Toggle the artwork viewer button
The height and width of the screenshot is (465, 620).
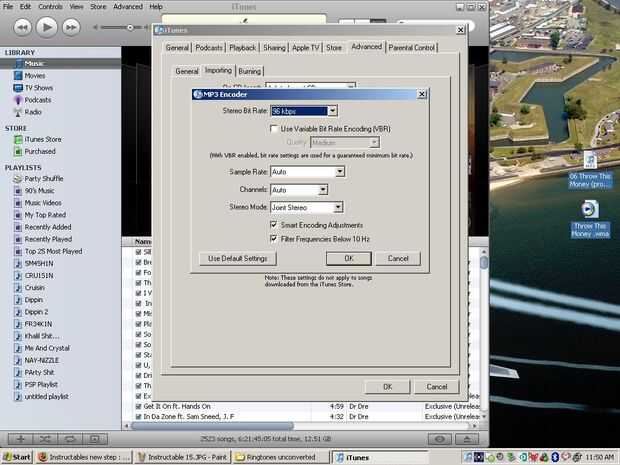point(95,439)
